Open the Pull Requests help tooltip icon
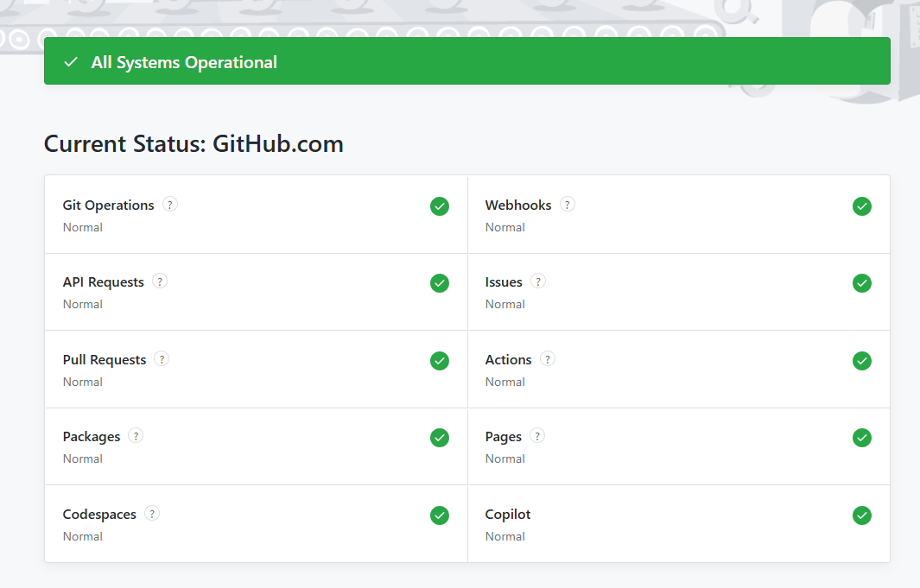Screen dimensions: 920x588 coord(162,359)
